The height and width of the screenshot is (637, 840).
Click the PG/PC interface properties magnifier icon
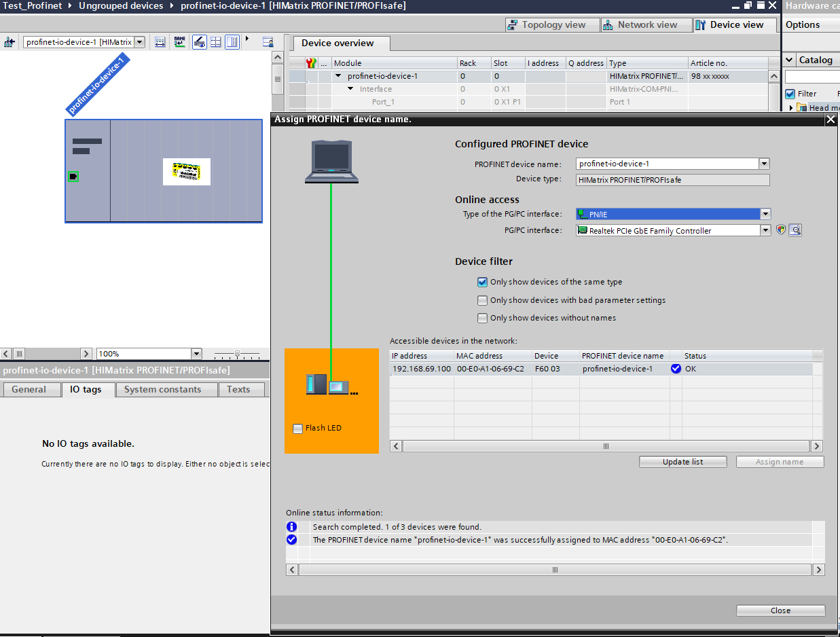795,230
